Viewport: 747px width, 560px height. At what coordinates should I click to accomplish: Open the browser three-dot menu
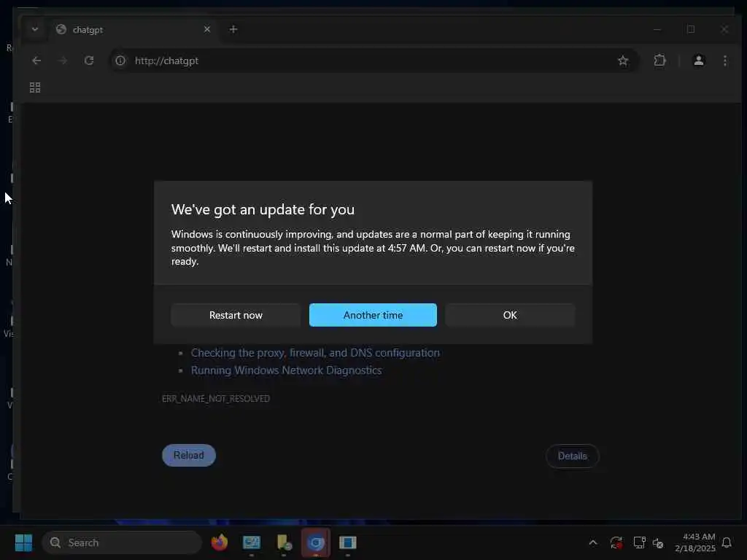point(725,61)
